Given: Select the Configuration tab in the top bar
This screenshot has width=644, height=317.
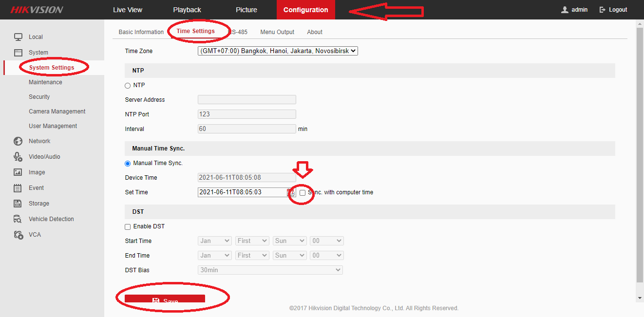Looking at the screenshot, I should [306, 10].
